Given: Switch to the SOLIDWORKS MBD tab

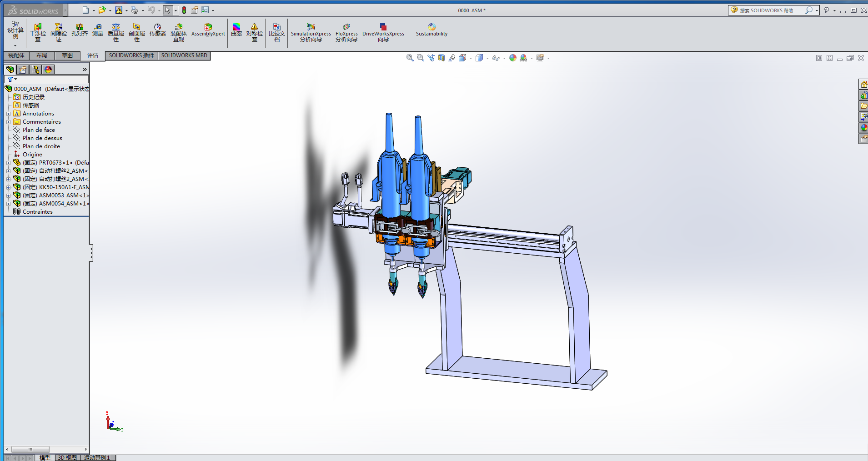Looking at the screenshot, I should click(x=184, y=55).
